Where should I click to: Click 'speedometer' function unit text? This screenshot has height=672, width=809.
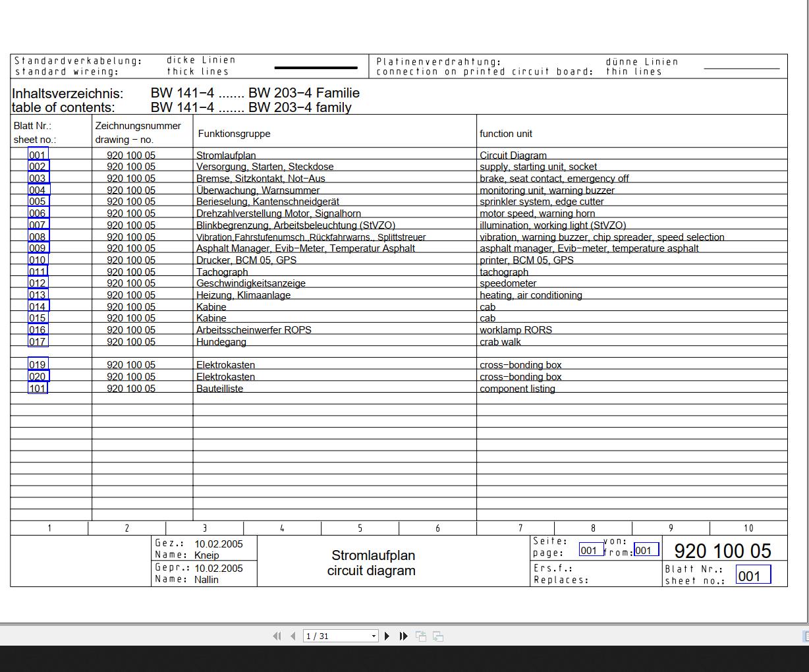[x=508, y=283]
